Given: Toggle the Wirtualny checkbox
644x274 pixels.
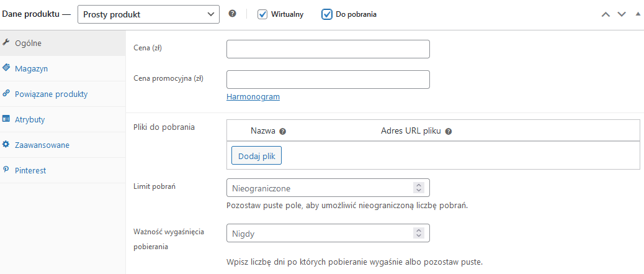Looking at the screenshot, I should point(262,14).
